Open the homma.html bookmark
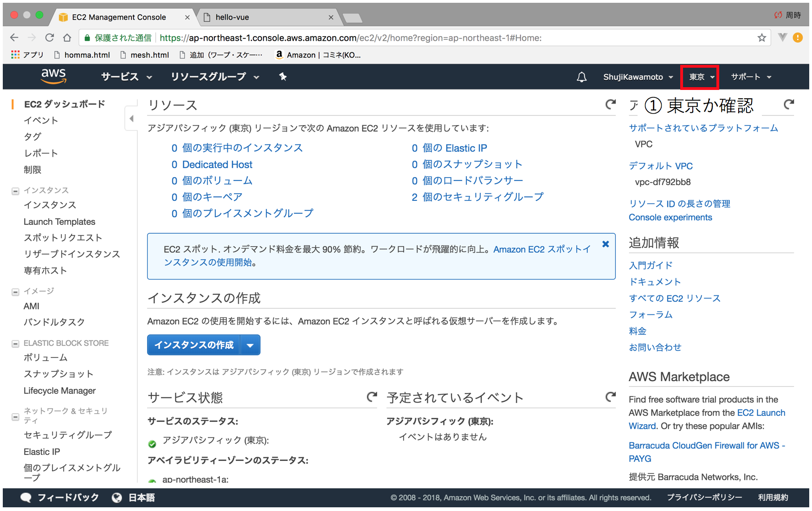812x511 pixels. 82,55
